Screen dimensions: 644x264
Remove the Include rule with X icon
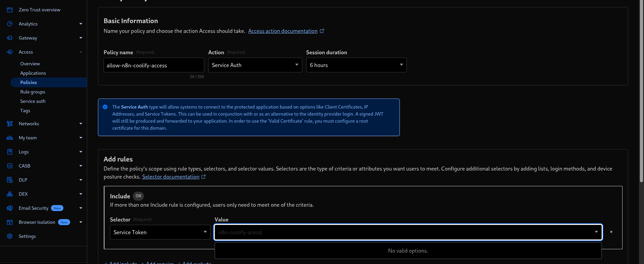pos(611,232)
